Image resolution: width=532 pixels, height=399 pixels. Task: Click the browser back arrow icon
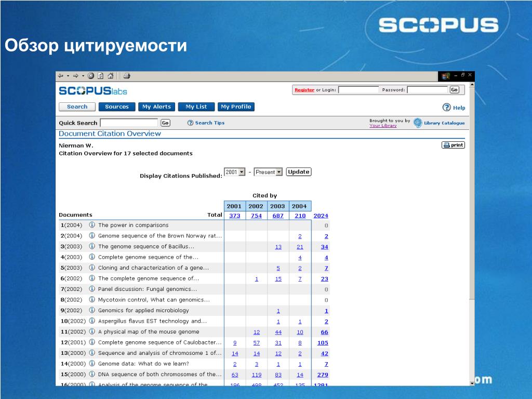pyautogui.click(x=61, y=76)
